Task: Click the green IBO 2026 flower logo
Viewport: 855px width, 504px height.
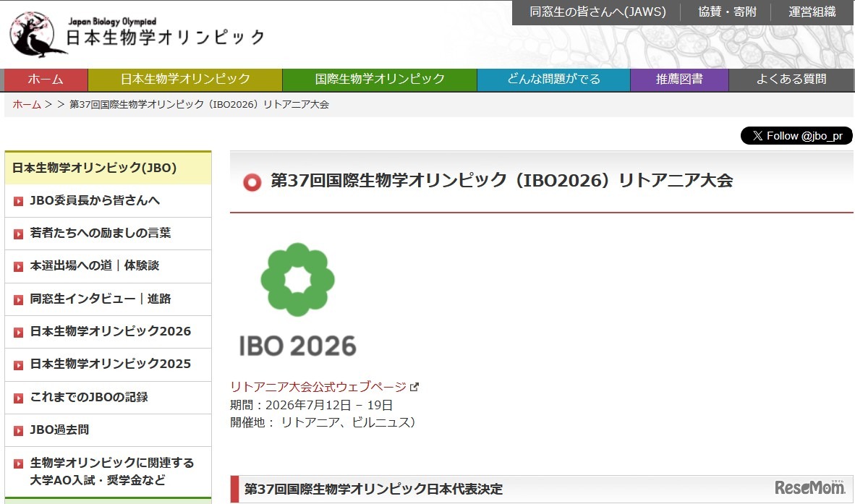Action: (298, 280)
